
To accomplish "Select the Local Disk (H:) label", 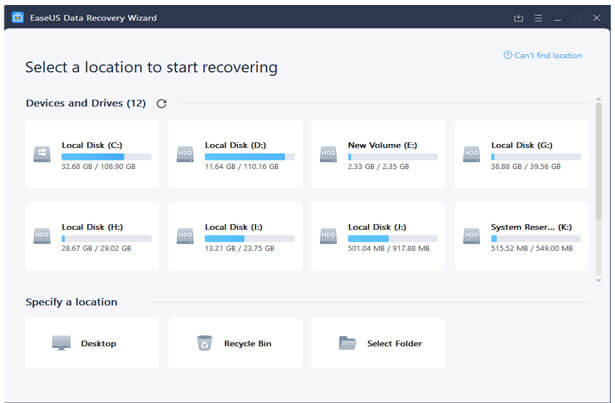I will click(92, 227).
